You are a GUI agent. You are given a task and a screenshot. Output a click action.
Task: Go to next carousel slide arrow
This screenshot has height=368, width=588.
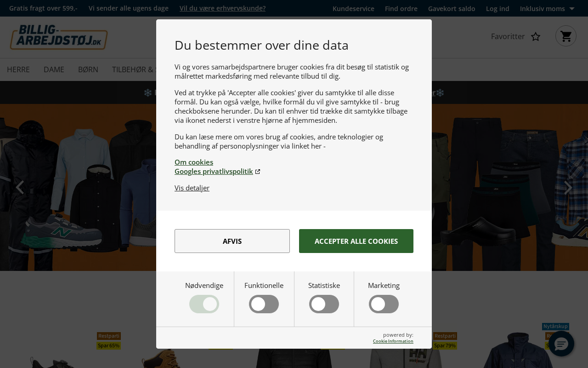point(568,188)
